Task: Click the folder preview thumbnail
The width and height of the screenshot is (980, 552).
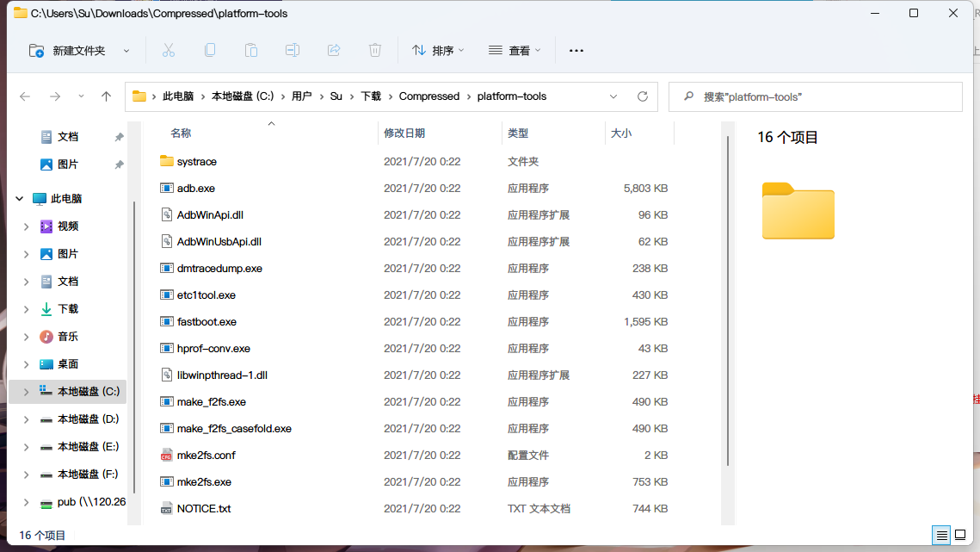Action: pos(798,211)
